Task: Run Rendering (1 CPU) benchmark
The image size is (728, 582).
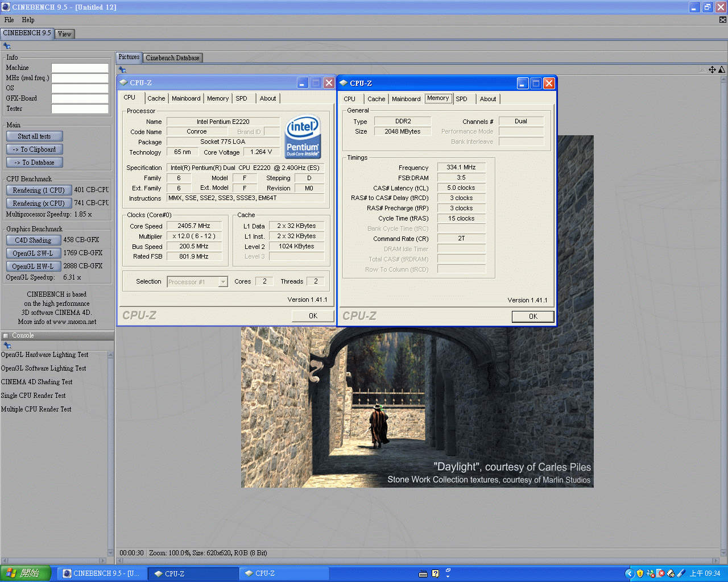Action: click(39, 190)
